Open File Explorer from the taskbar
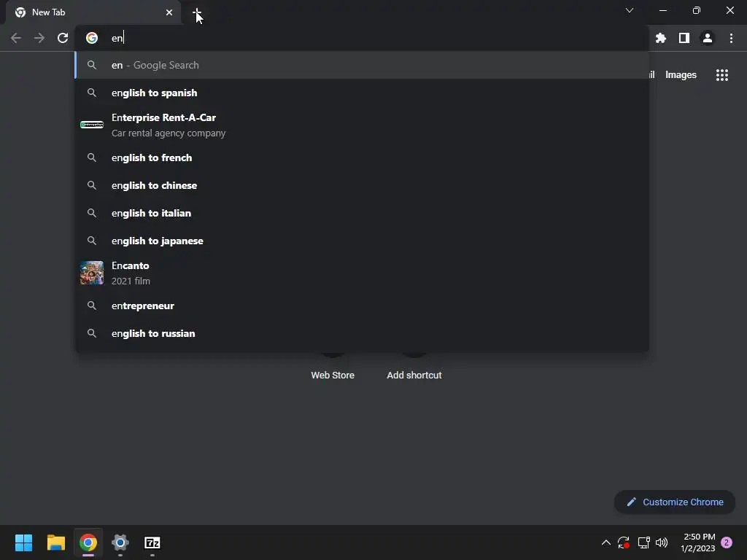 (55, 542)
